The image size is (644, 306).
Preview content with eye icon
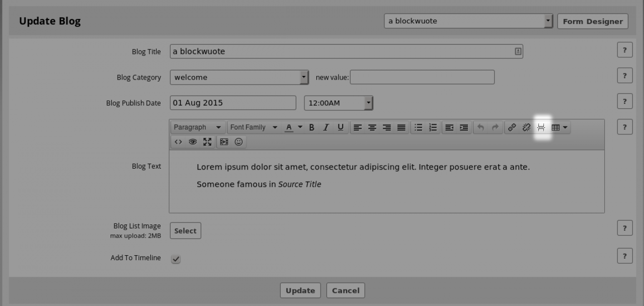193,142
